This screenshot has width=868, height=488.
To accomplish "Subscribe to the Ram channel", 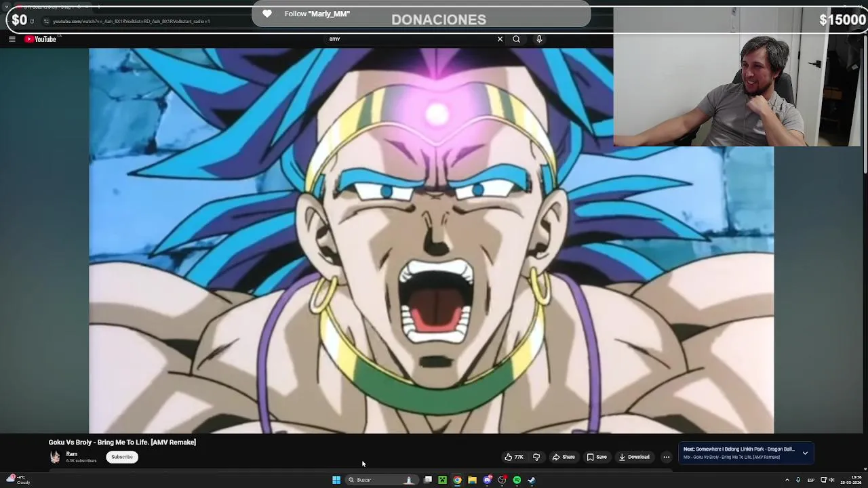I will coord(122,457).
